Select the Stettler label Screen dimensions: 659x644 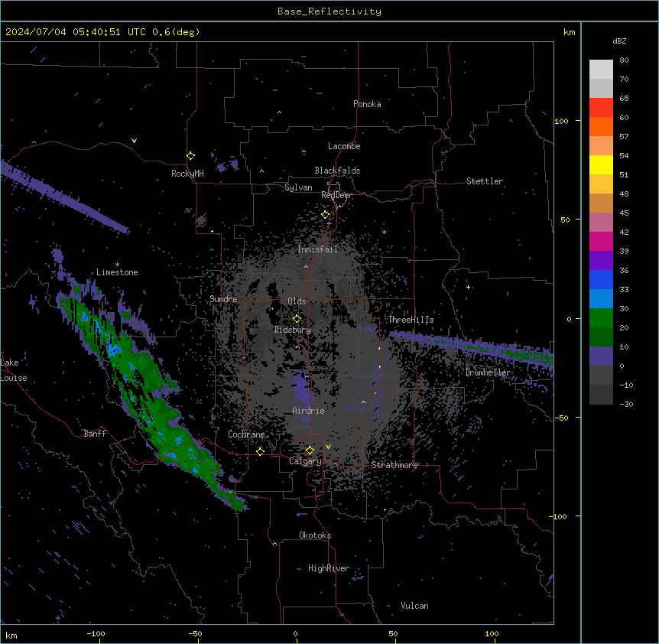[x=485, y=181]
